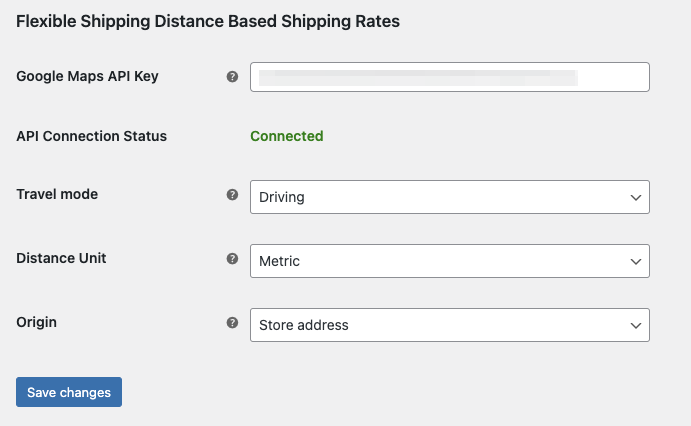Open the Travel mode dropdown showing Driving

450,197
